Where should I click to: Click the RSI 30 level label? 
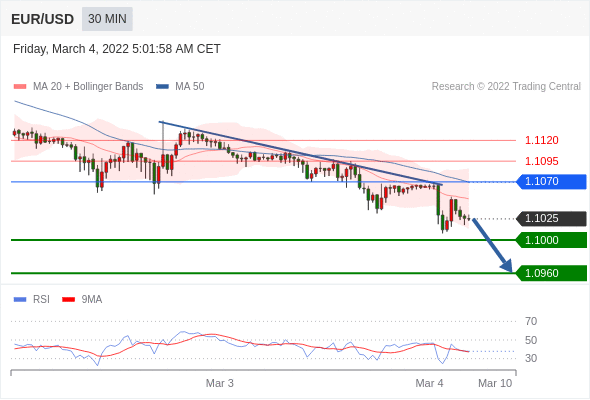click(531, 358)
